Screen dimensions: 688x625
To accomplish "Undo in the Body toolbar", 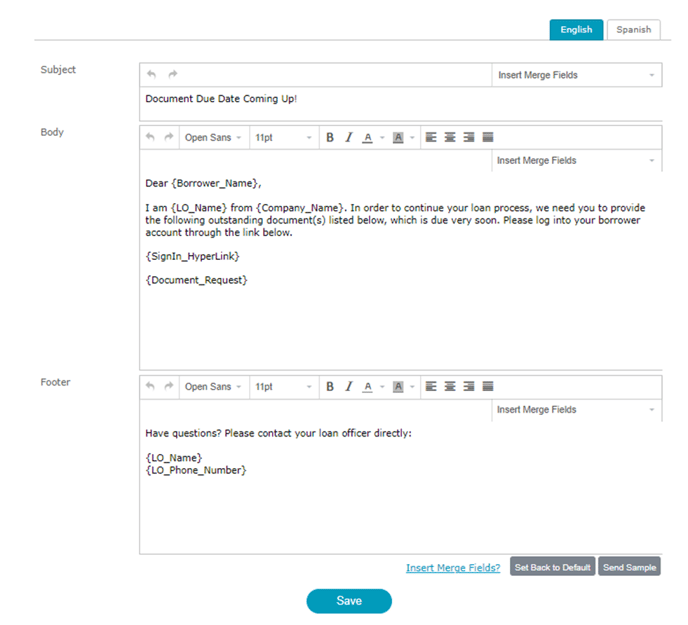I will pyautogui.click(x=150, y=137).
